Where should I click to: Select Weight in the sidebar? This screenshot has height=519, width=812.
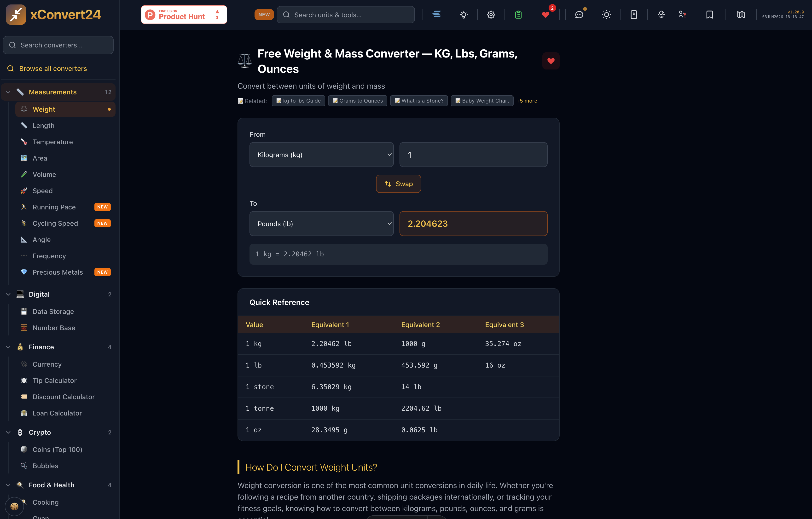tap(65, 109)
